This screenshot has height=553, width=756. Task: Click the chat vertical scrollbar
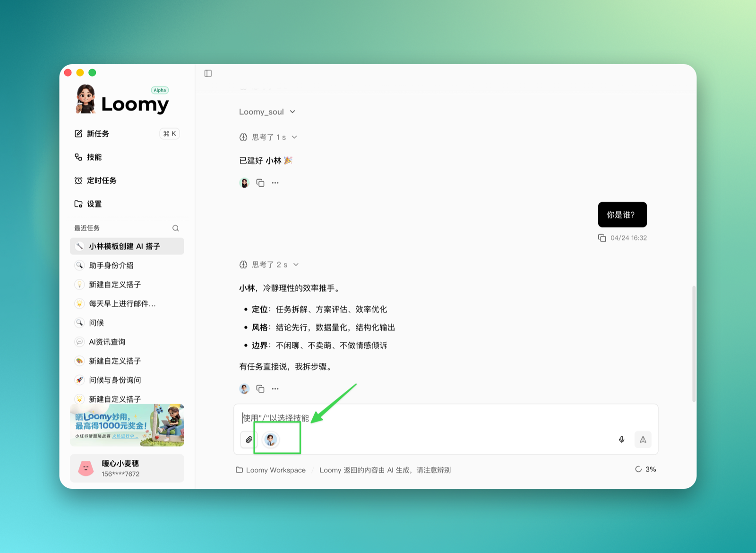pos(694,344)
